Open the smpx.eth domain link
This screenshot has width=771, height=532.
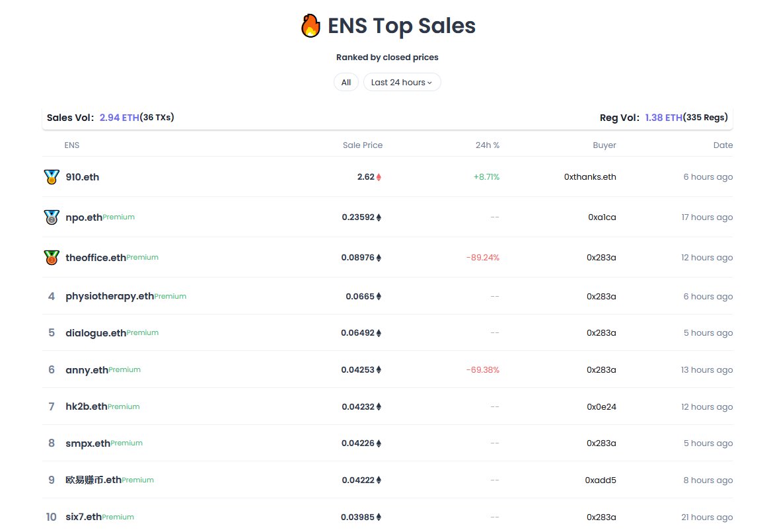point(87,443)
